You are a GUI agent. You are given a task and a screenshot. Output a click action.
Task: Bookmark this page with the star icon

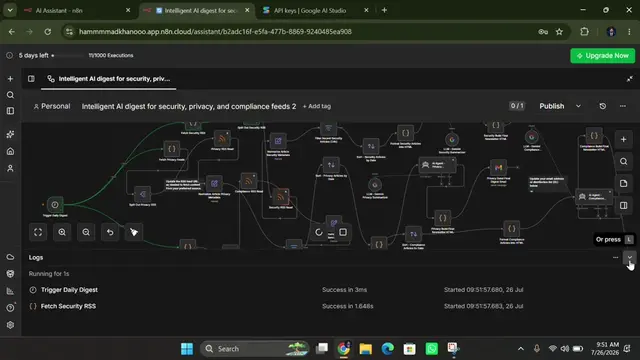tap(559, 31)
